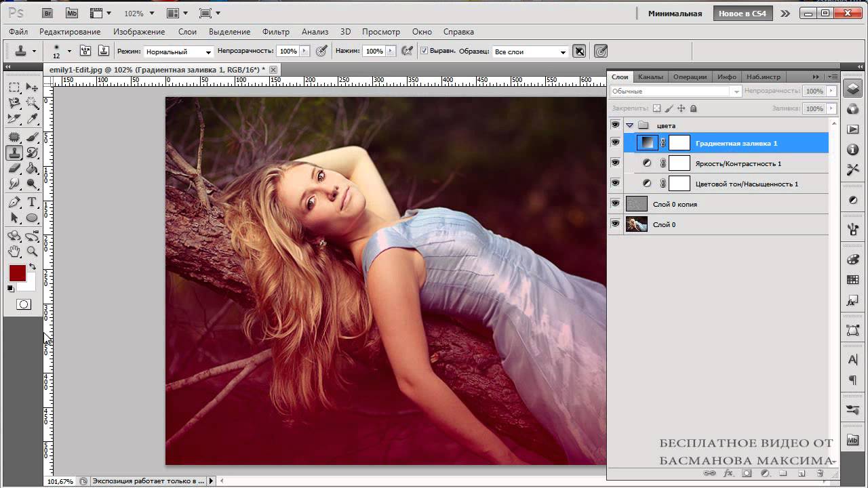
Task: Select the Magic Wand tool
Action: 32,104
